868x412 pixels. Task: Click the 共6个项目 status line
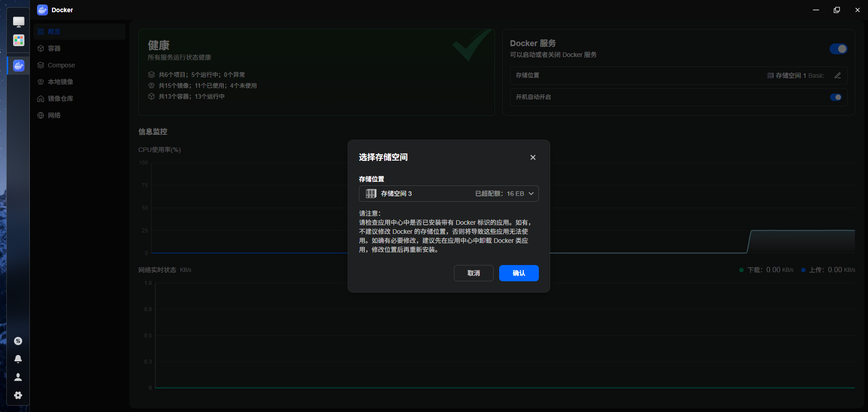pos(202,75)
